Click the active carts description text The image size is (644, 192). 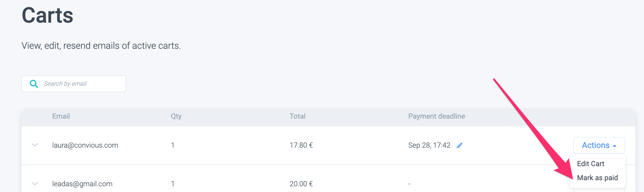coord(101,46)
